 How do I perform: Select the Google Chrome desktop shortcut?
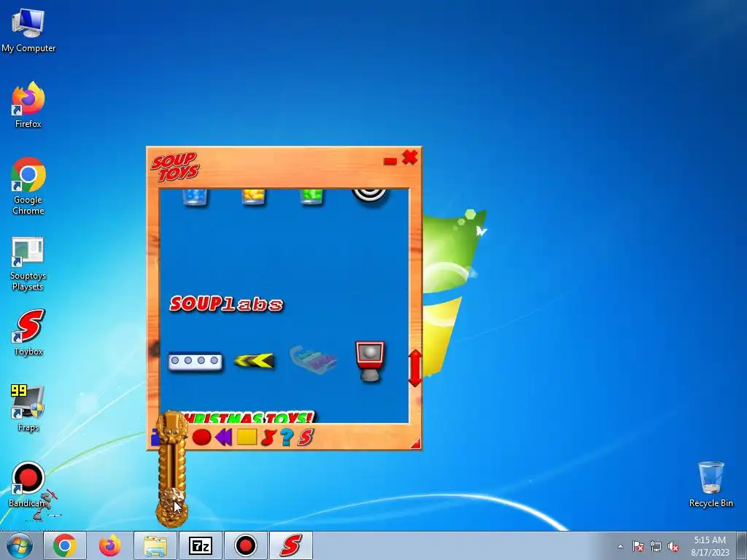28,186
